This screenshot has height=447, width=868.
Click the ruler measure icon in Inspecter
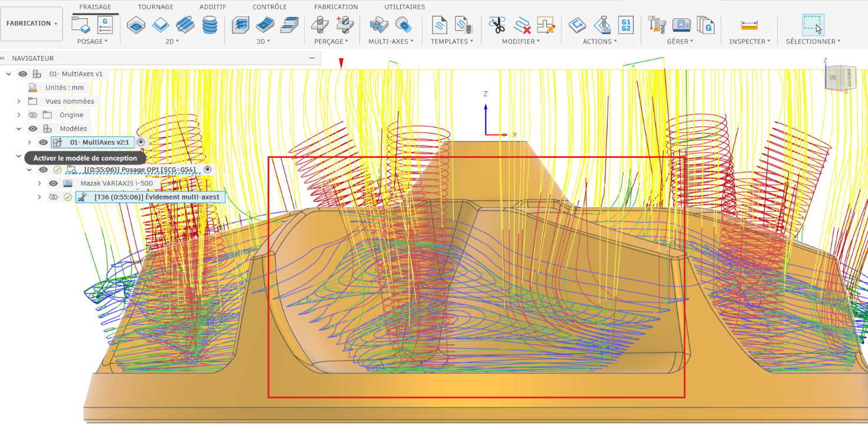tap(750, 25)
